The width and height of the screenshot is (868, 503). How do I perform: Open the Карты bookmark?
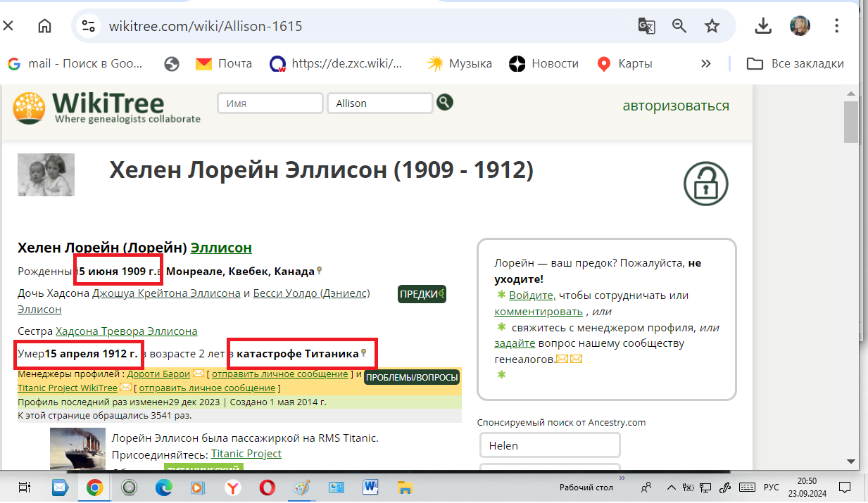tap(624, 63)
